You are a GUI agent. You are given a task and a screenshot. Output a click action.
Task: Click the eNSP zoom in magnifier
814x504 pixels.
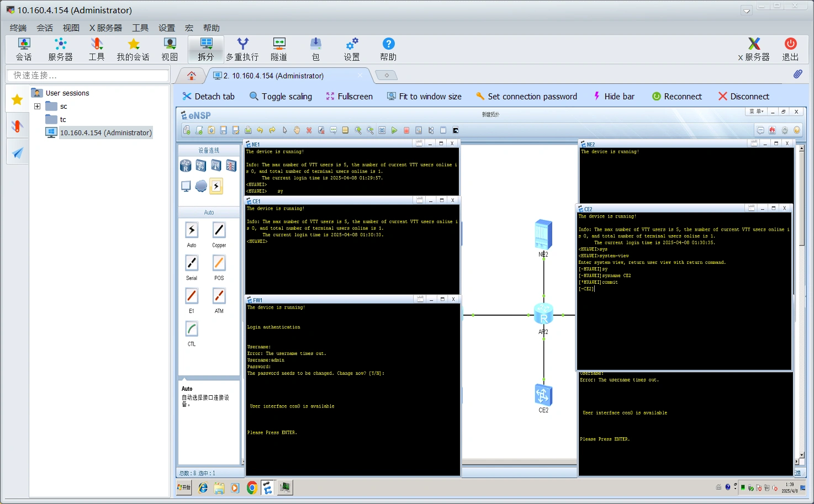358,130
